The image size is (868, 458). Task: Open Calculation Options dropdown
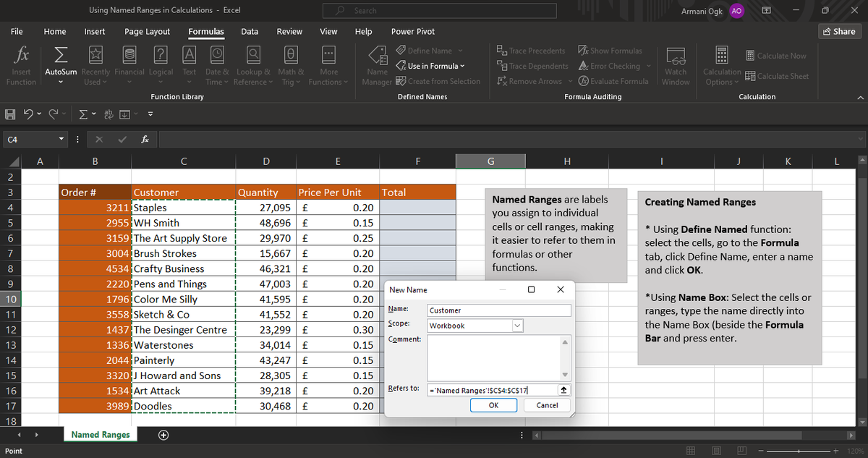click(721, 67)
